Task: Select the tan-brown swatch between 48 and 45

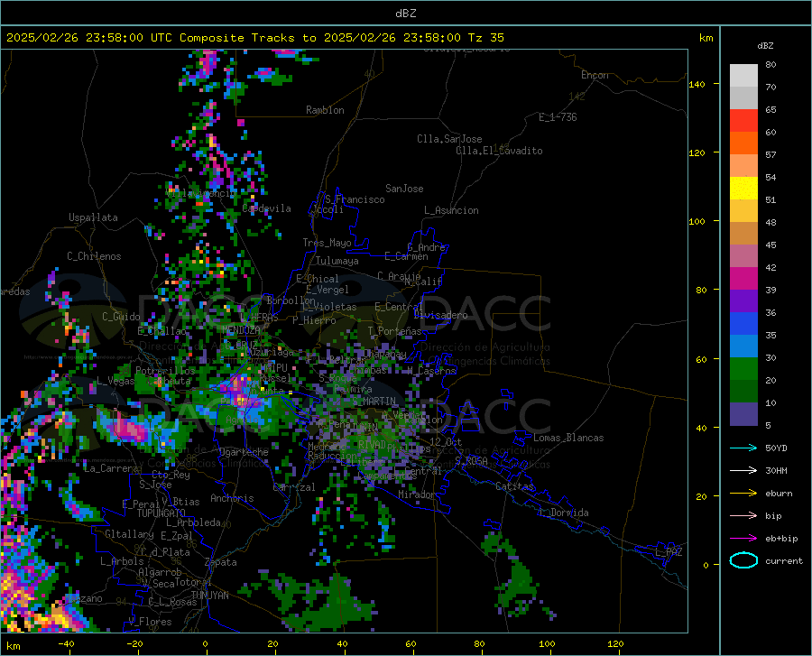Action: 743,234
